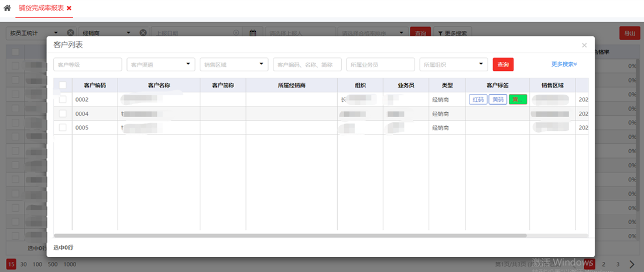Open the 客户渠道 dropdown
Viewport: 644px width, 272px height.
(x=161, y=64)
